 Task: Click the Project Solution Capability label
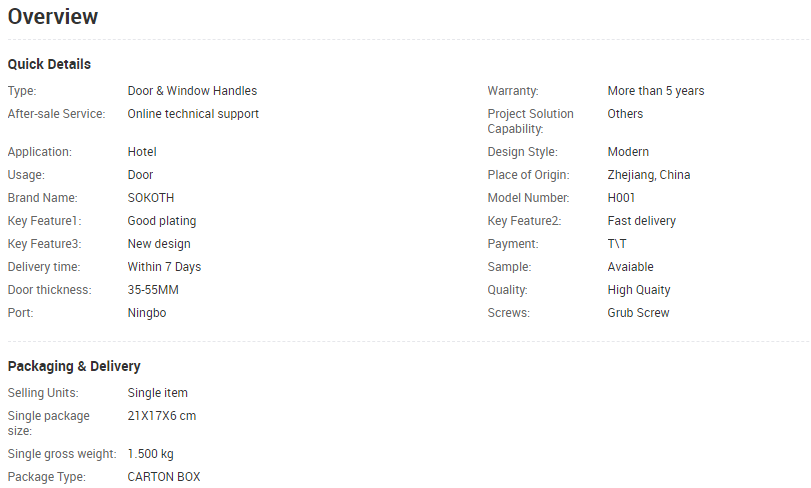530,121
